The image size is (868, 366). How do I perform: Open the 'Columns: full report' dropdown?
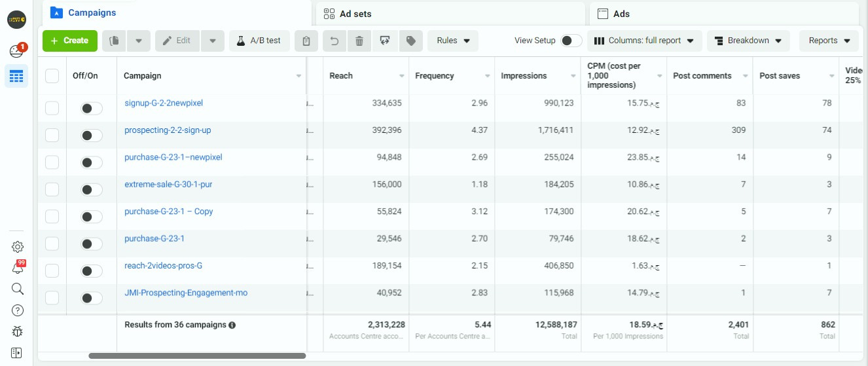[645, 41]
